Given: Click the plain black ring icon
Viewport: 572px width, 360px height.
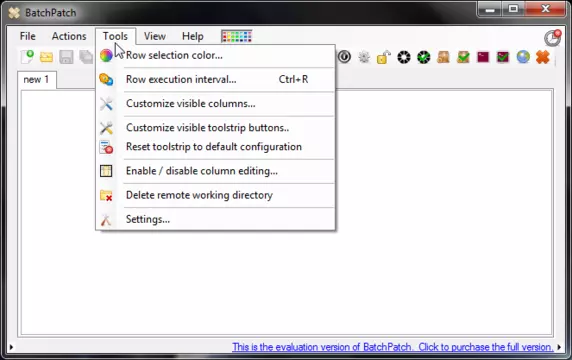Looking at the screenshot, I should point(404,57).
